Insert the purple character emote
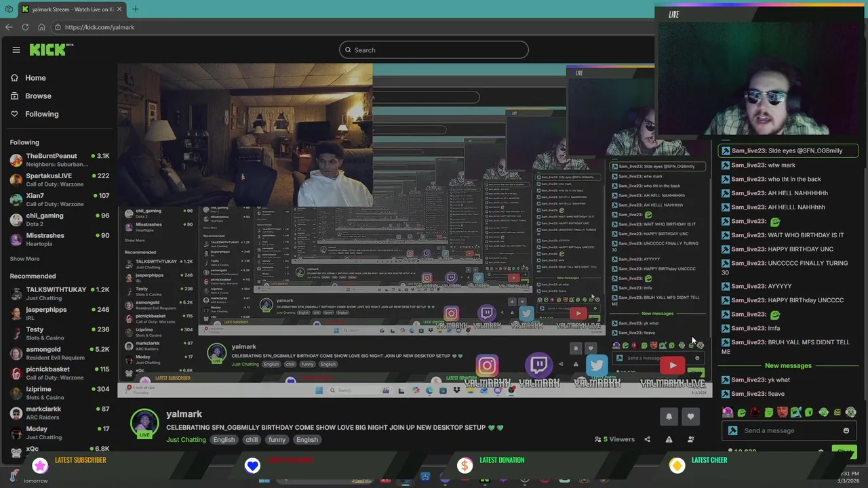Screen dimensions: 868x488 point(728,412)
